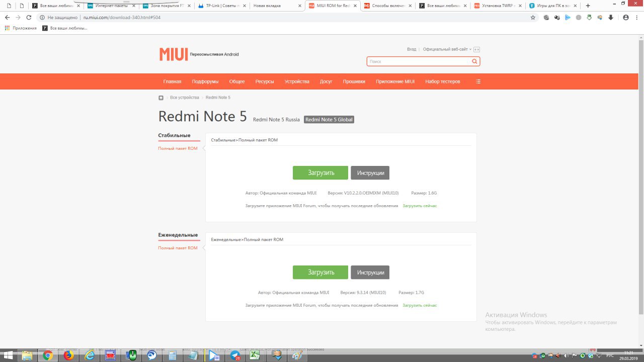The image size is (644, 362).
Task: Click the download arrow extension icon
Action: (611, 17)
